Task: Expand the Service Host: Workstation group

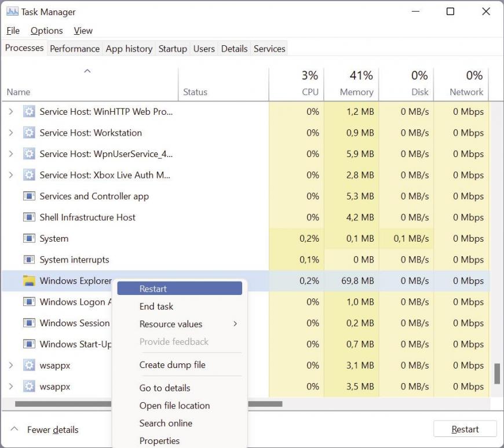Action: [11, 133]
